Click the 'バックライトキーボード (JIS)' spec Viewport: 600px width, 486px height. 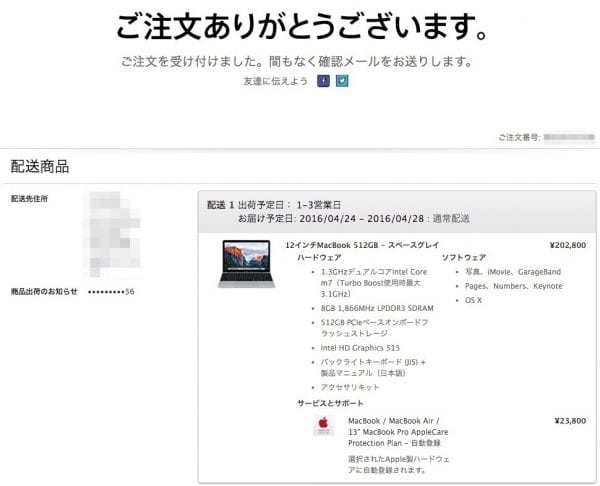(x=373, y=367)
